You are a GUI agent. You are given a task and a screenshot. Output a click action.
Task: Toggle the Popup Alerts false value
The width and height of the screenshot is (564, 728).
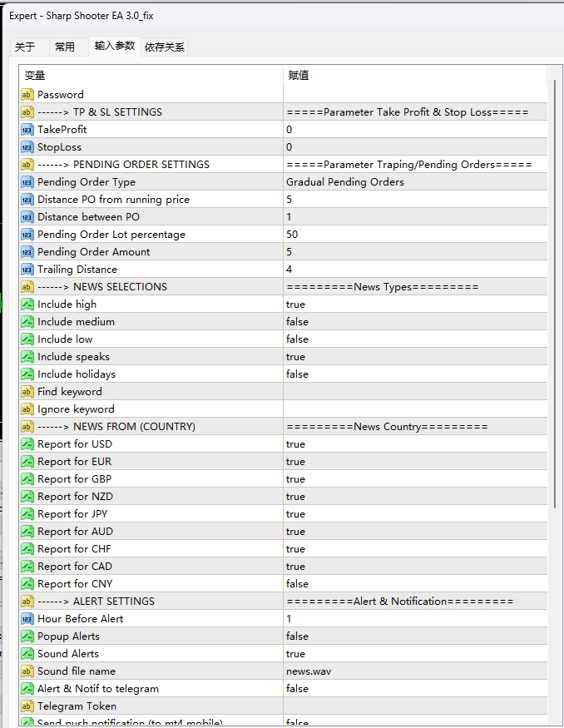click(415, 636)
